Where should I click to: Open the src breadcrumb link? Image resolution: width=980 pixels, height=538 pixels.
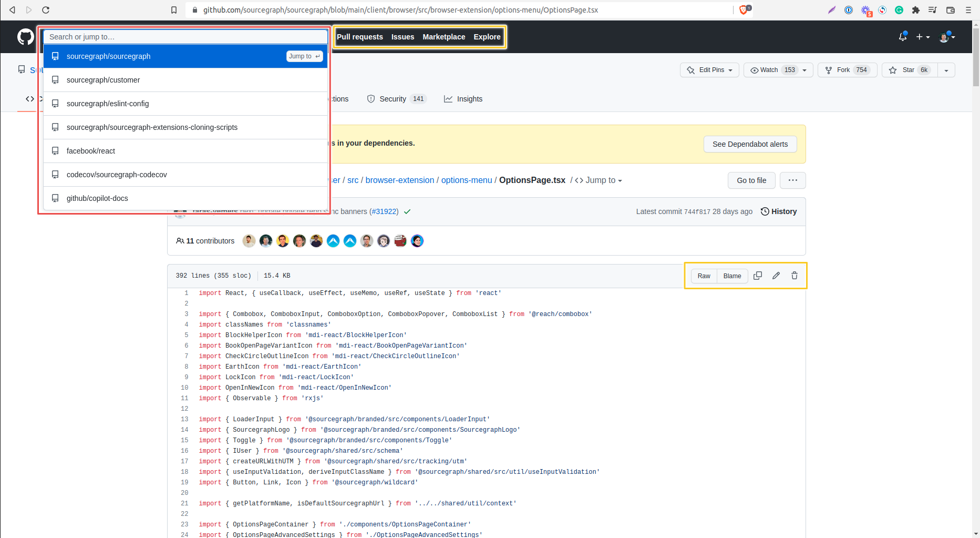click(x=353, y=180)
